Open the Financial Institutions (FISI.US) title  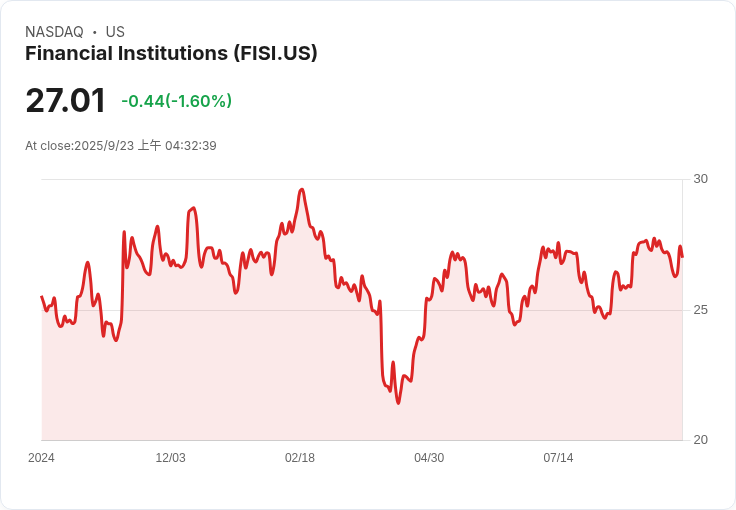[171, 53]
